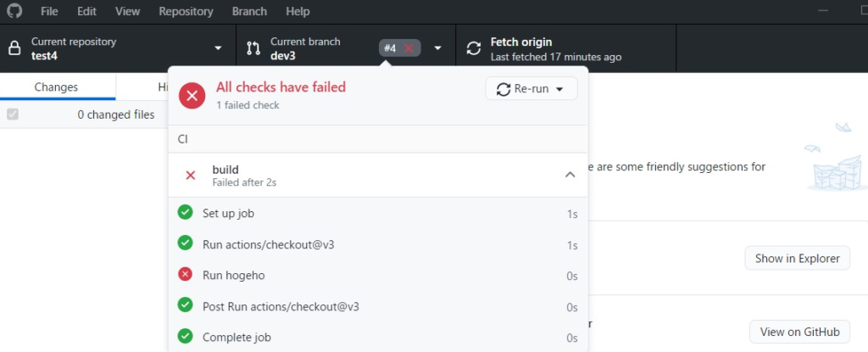Click the red X on #4 badge
Image resolution: width=868 pixels, height=352 pixels.
409,48
